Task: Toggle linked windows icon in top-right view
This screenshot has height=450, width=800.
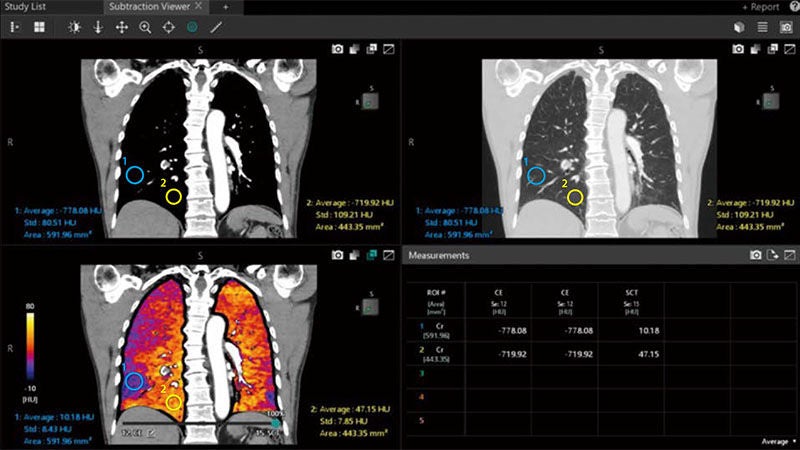Action: click(772, 49)
